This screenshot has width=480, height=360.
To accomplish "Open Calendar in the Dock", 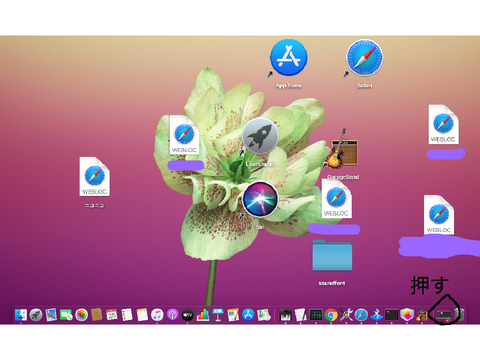I will (x=112, y=315).
